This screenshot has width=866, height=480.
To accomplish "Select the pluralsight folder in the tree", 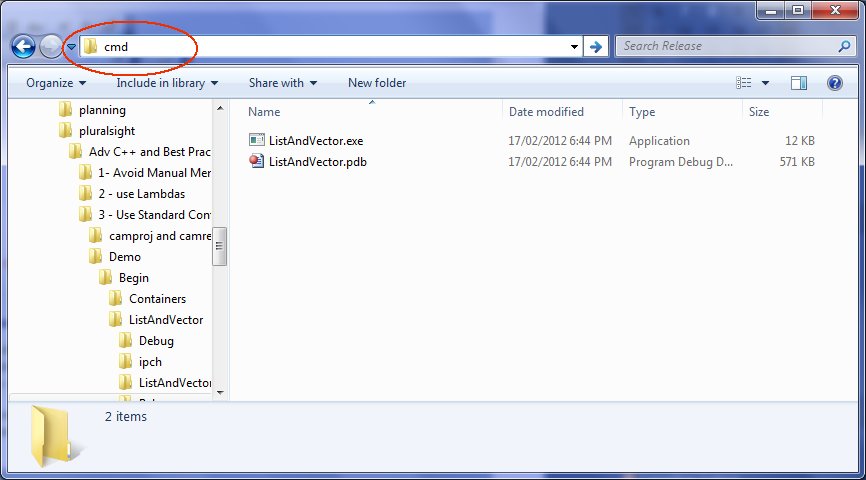I will tap(107, 131).
